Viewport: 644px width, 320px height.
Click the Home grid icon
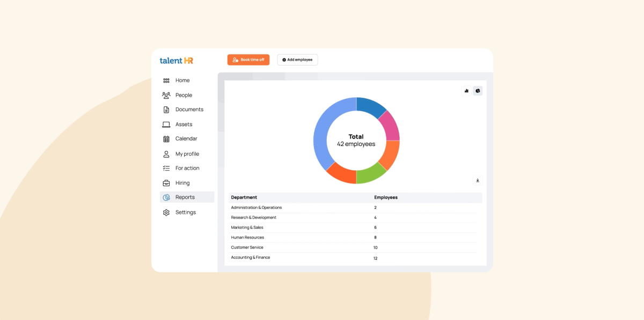166,81
